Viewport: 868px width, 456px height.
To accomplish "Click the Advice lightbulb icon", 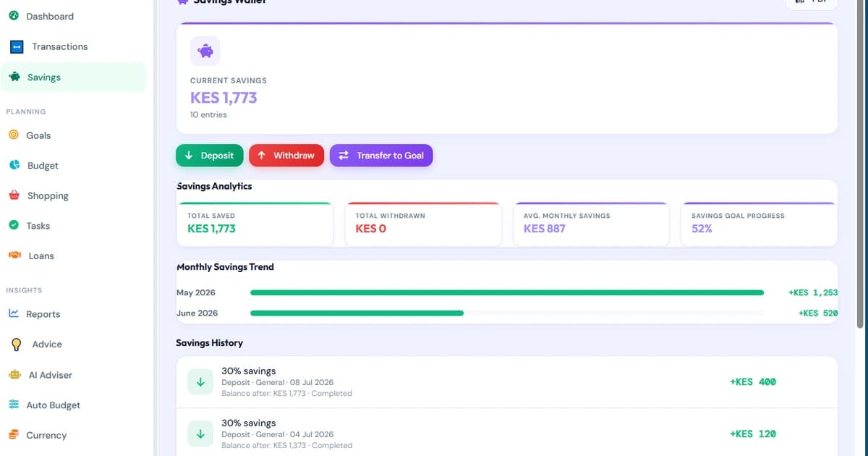I will (x=17, y=345).
